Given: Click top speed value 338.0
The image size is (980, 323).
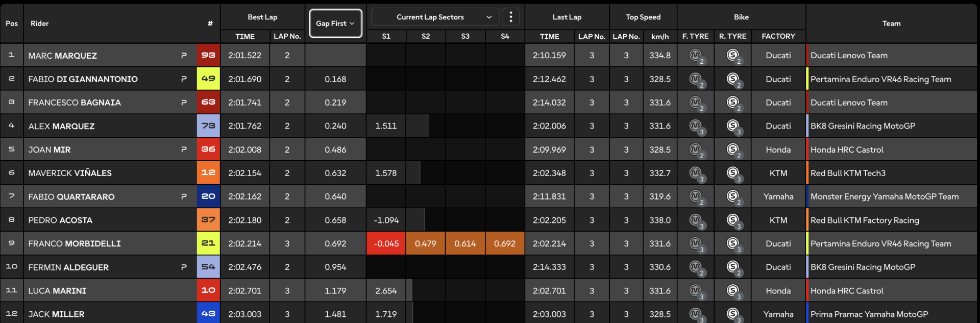Looking at the screenshot, I should pyautogui.click(x=660, y=220).
